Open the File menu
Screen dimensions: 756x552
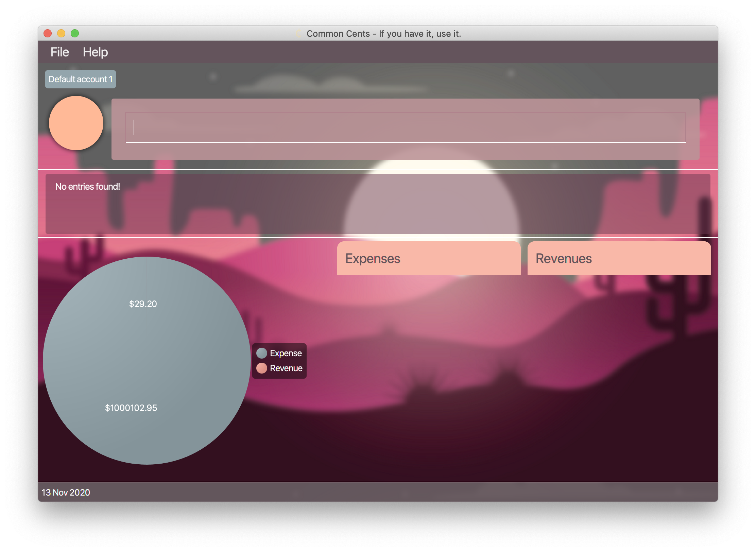[x=59, y=52]
